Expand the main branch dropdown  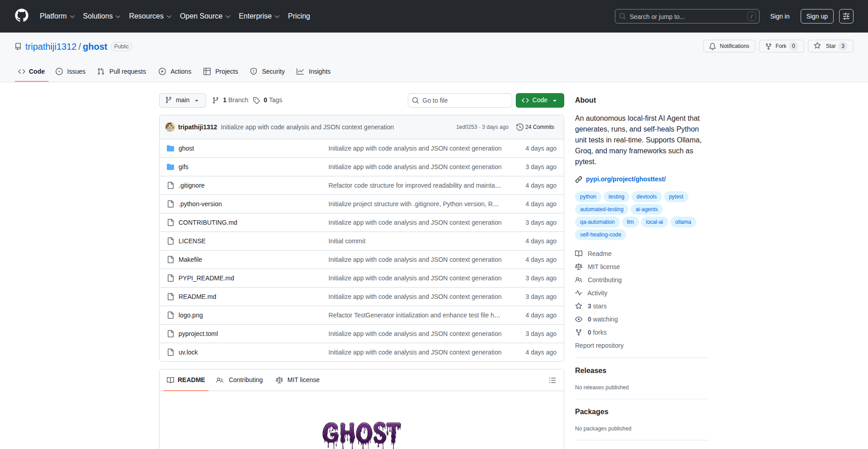[x=182, y=100]
